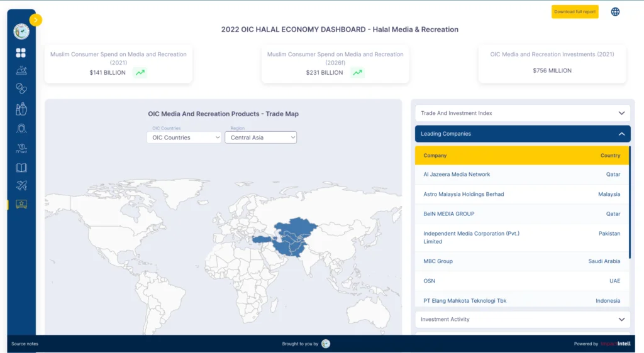Open the OIC Countries dropdown
The height and width of the screenshot is (353, 644).
pyautogui.click(x=184, y=138)
